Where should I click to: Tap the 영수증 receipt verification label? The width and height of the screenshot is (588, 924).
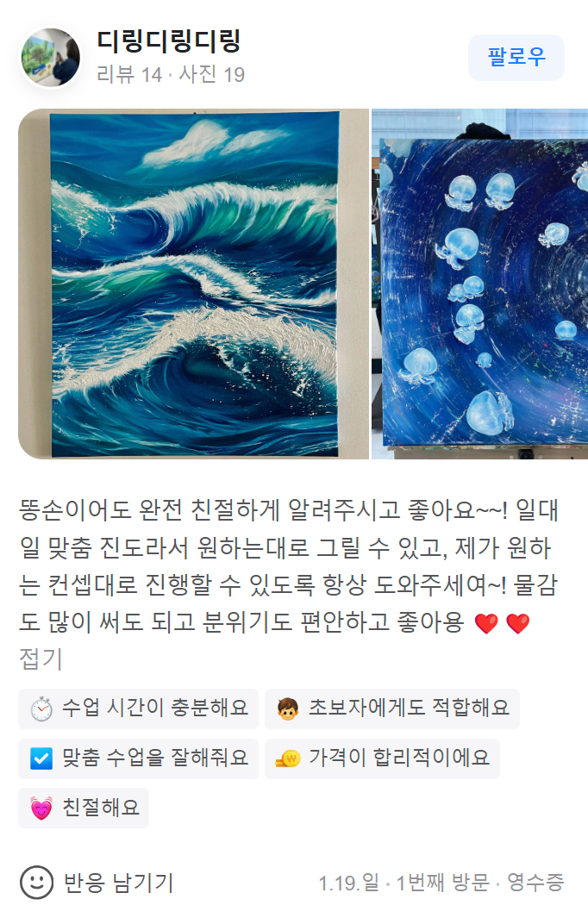535,882
